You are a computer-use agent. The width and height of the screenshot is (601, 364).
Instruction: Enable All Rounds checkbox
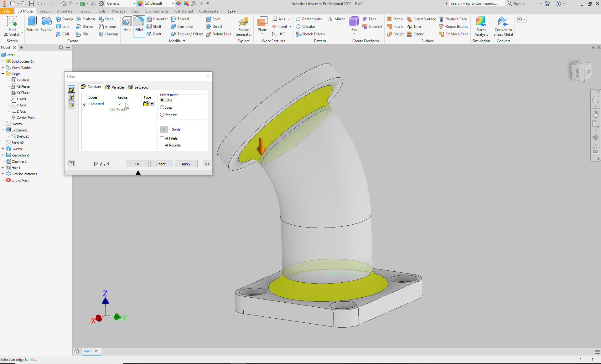162,145
